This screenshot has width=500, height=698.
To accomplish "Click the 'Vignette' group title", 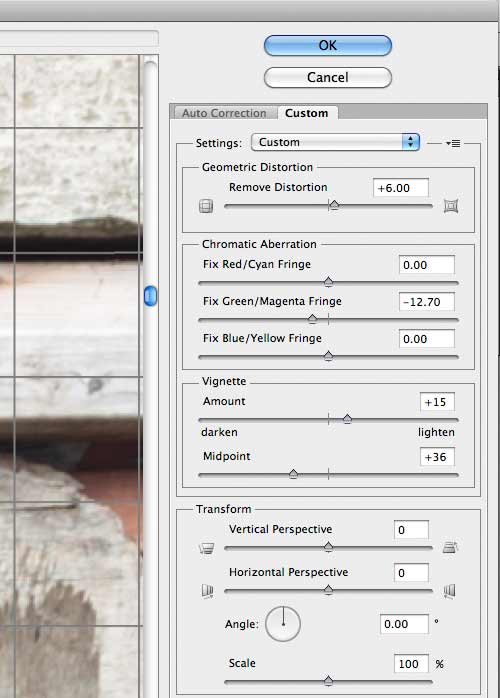I will (x=224, y=381).
